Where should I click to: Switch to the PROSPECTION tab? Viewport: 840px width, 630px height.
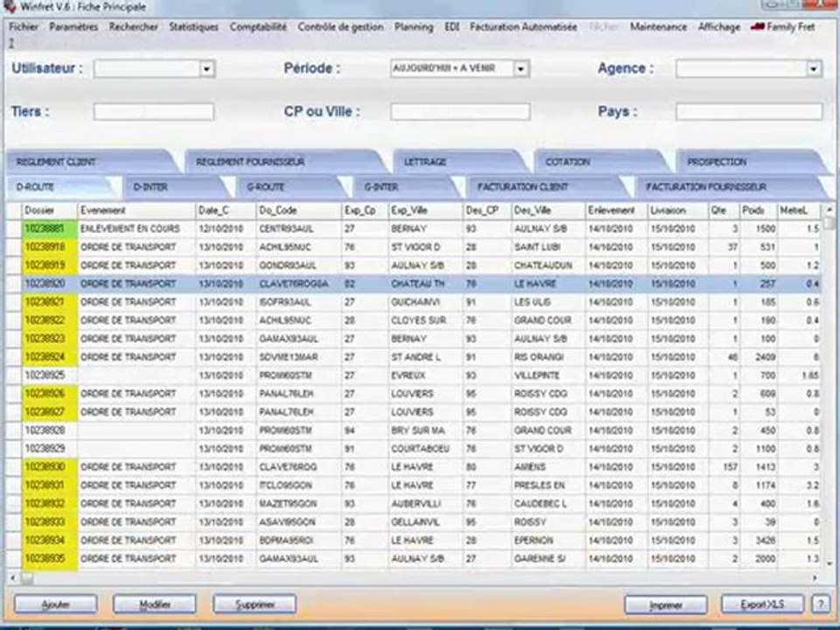click(750, 162)
